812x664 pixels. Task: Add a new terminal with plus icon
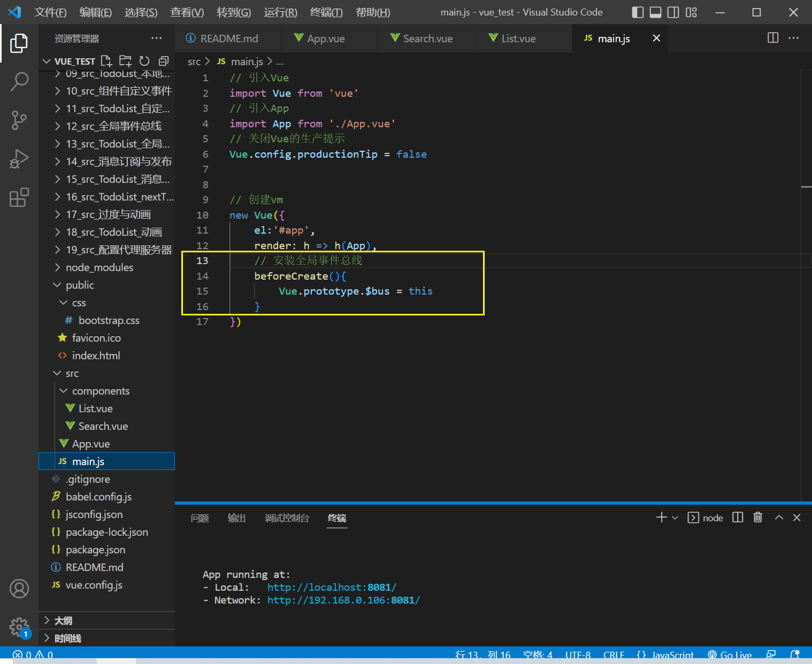coord(662,518)
